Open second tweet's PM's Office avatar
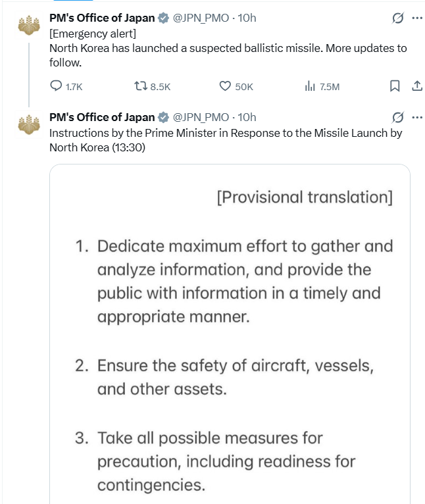Screen dimensions: 425x504 [28, 125]
